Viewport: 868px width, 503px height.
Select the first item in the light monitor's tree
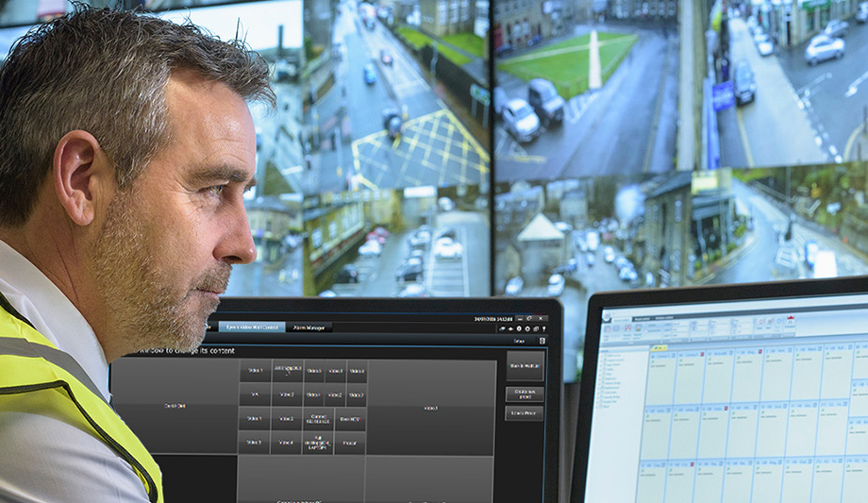point(614,356)
